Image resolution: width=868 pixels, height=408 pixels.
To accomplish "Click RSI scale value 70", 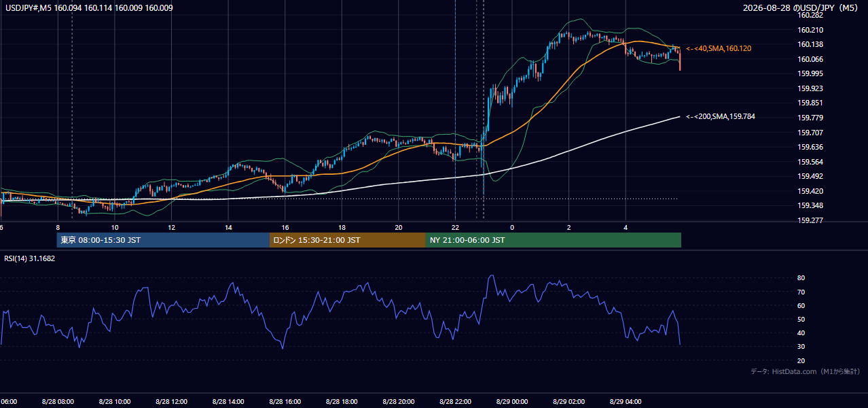I will [x=801, y=292].
